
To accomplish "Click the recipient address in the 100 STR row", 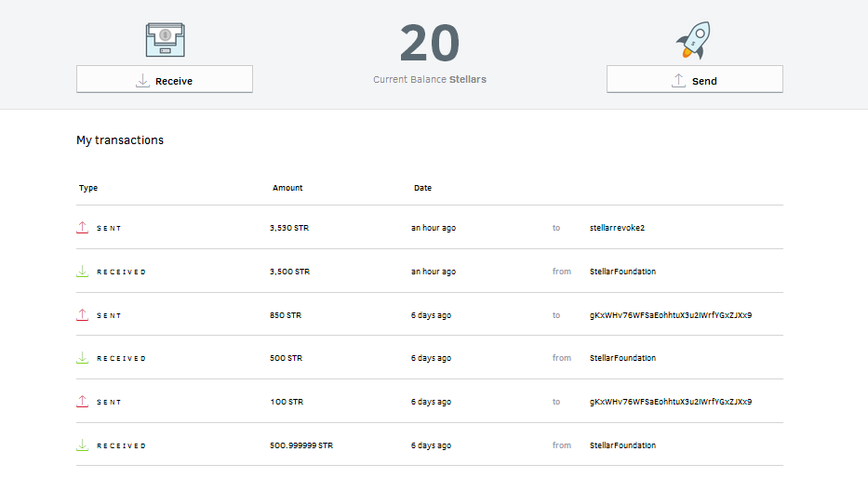I will pos(670,402).
